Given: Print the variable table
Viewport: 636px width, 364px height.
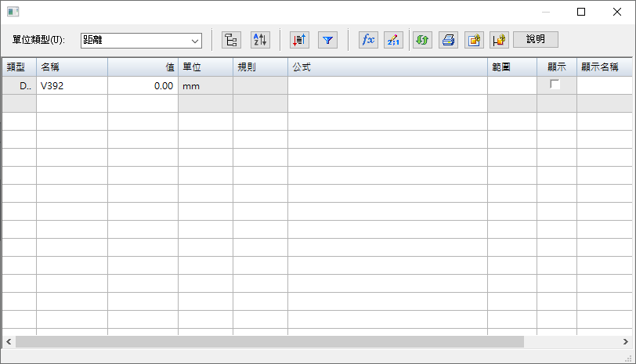Looking at the screenshot, I should pyautogui.click(x=448, y=40).
